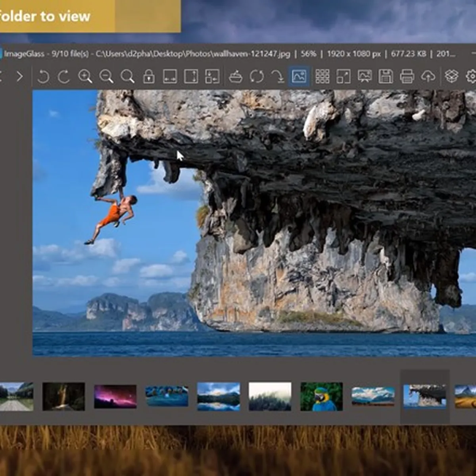Start the slideshow presentation
Image resolution: width=476 pixels, height=476 pixels.
coord(365,76)
